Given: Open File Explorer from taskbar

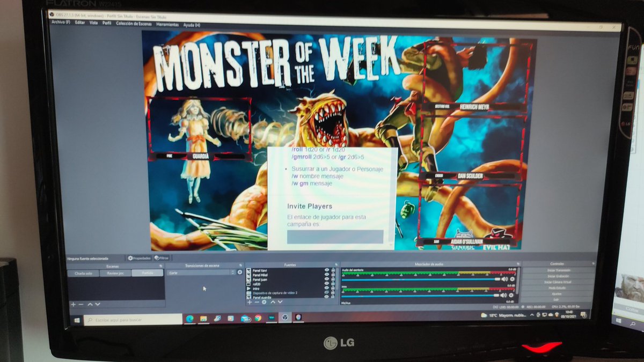Looking at the screenshot, I should click(x=203, y=319).
